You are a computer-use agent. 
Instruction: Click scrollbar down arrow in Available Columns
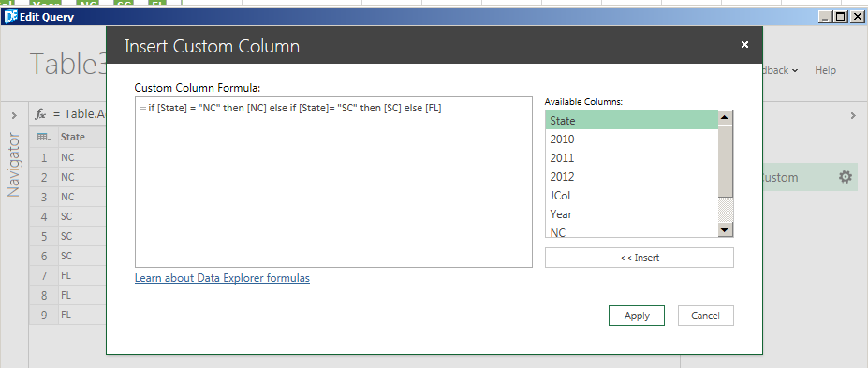[x=726, y=229]
